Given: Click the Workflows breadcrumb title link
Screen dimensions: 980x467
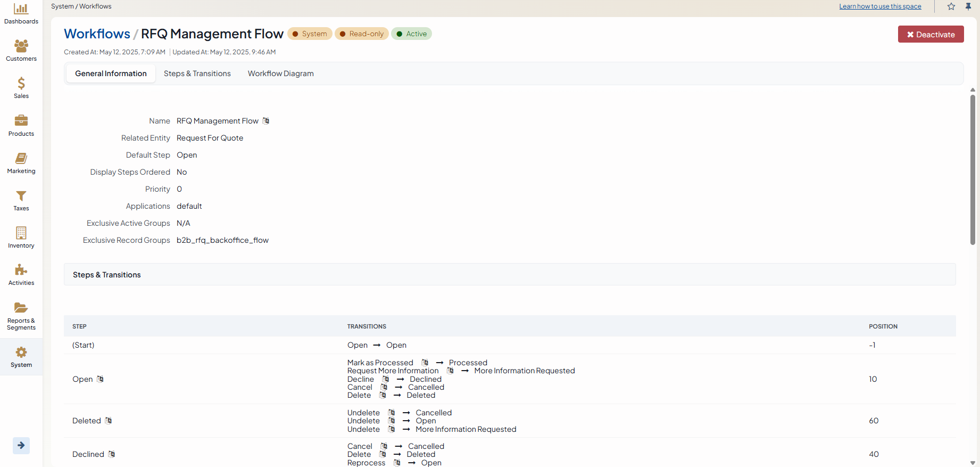Looking at the screenshot, I should click(97, 34).
